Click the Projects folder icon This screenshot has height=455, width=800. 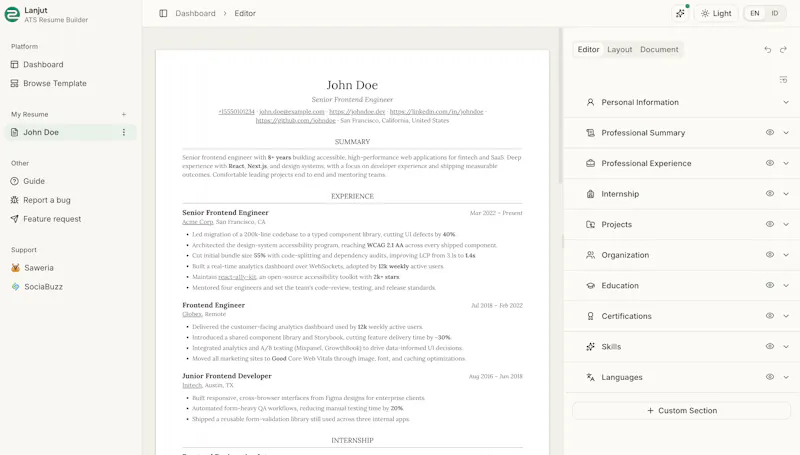(590, 224)
